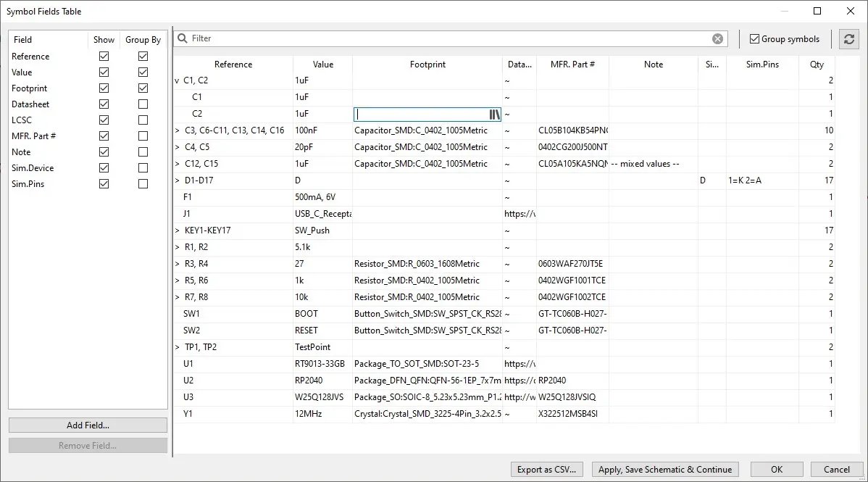Click the Add Field... button
This screenshot has height=482, width=868.
(88, 425)
